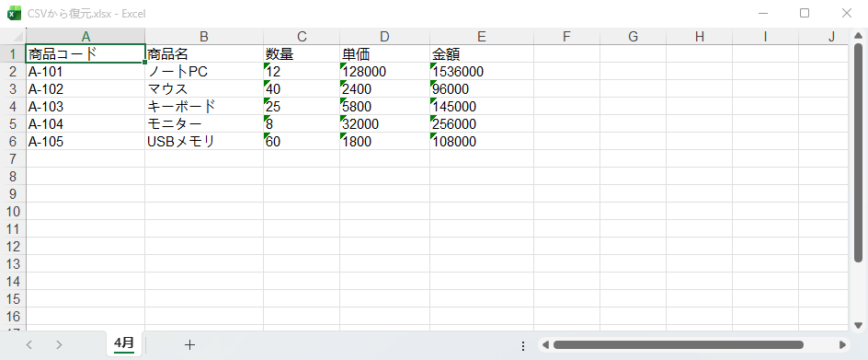Select amount cell 1536000

[x=482, y=72]
